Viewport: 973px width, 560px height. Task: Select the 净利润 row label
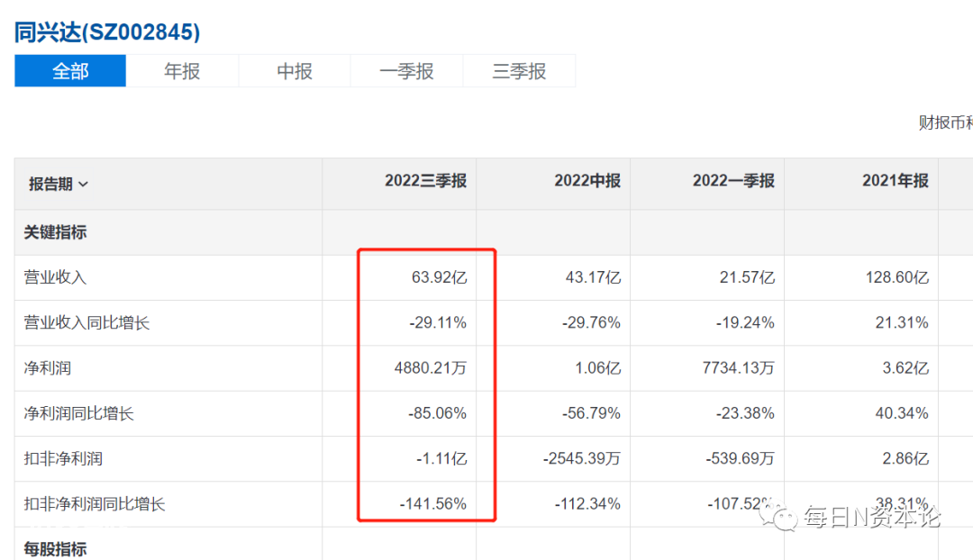47,367
